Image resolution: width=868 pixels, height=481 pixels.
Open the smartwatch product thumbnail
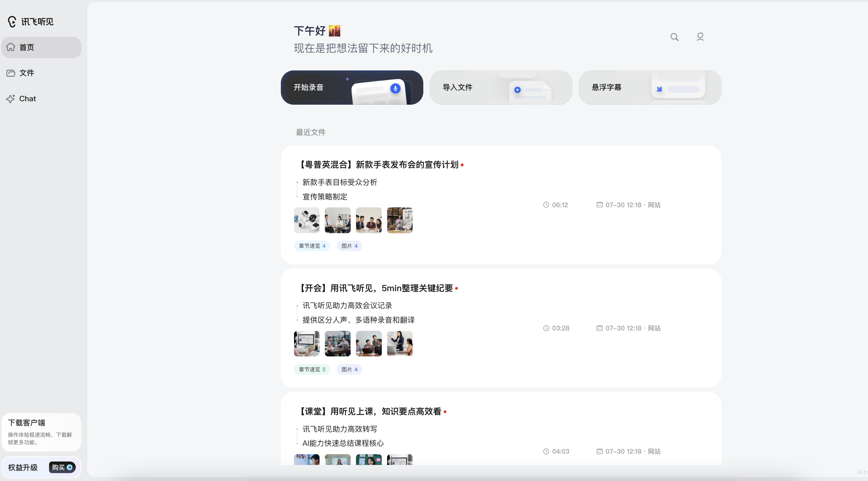click(307, 220)
